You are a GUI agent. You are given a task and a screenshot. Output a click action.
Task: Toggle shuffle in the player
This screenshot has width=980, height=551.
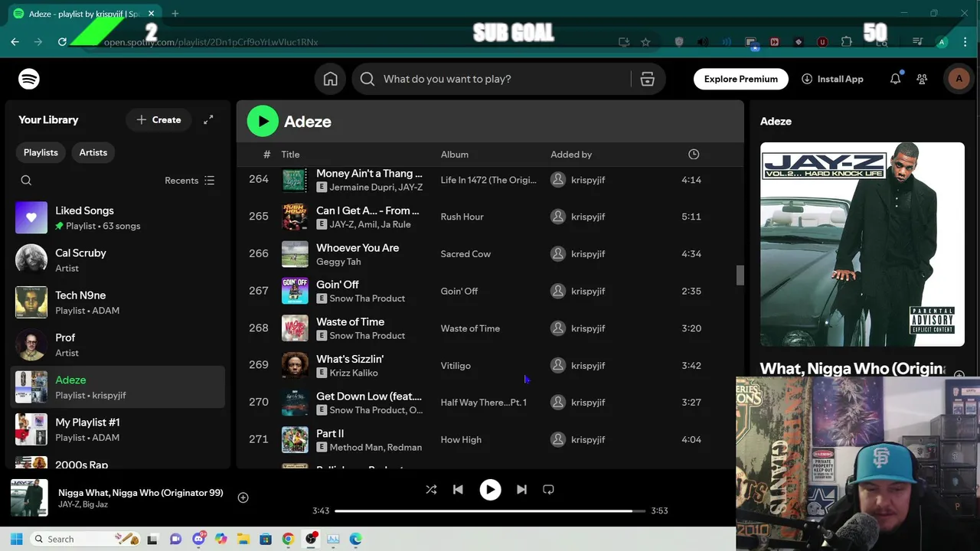431,490
